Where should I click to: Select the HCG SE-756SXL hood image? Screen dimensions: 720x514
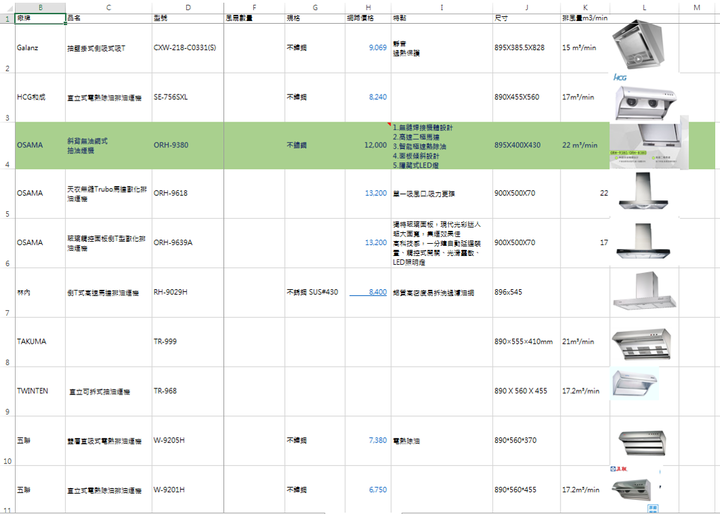point(645,97)
